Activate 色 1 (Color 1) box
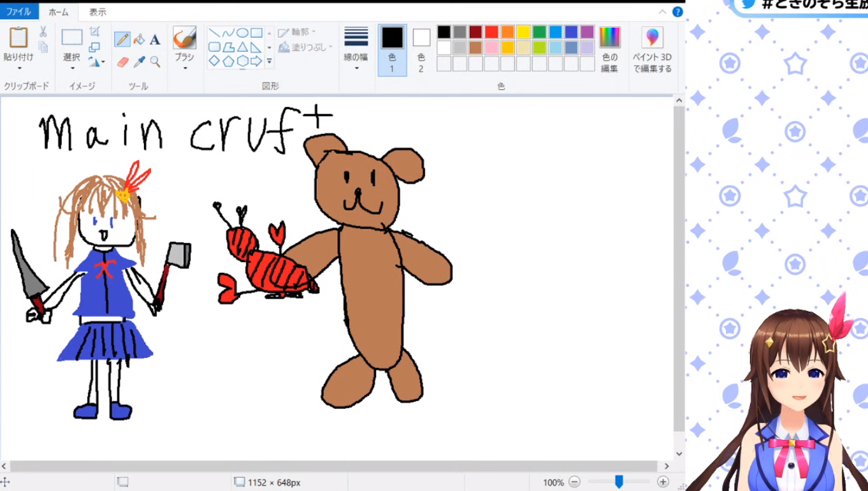This screenshot has width=868, height=491. coord(392,50)
